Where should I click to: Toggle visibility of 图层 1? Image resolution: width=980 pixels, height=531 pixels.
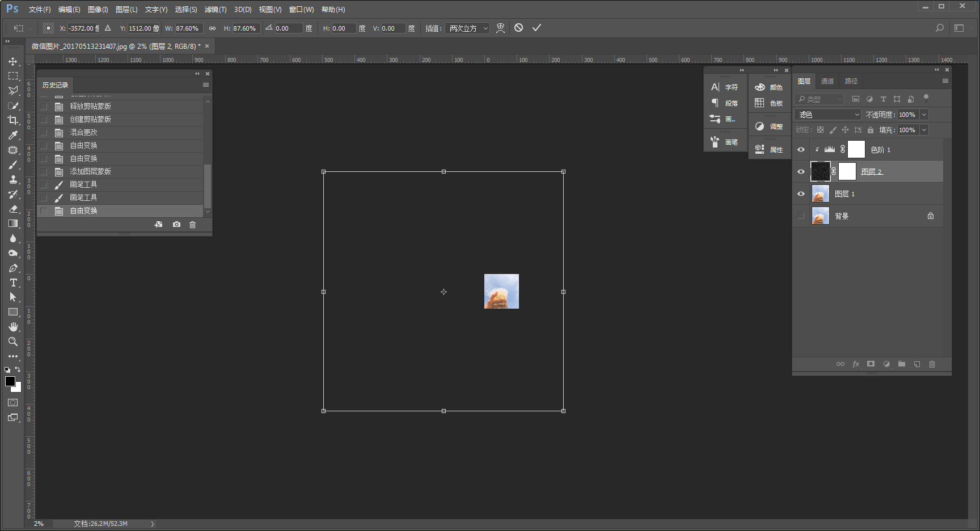[801, 194]
